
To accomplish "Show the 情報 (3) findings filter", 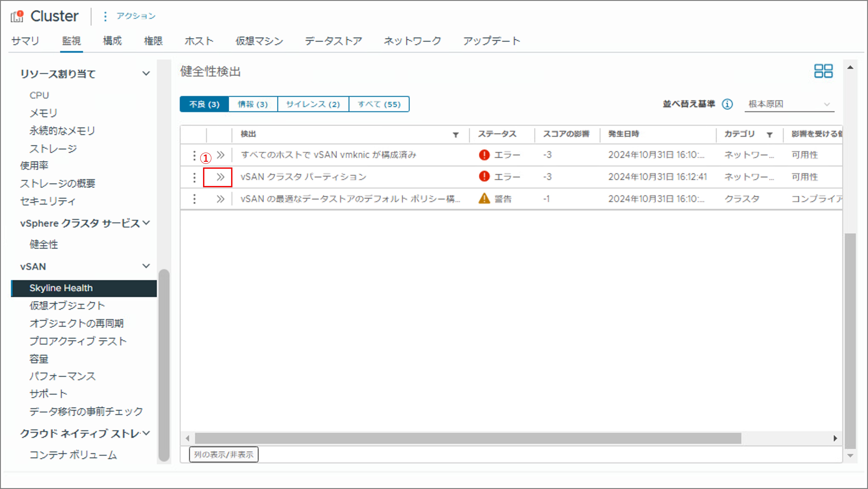I will click(x=253, y=104).
